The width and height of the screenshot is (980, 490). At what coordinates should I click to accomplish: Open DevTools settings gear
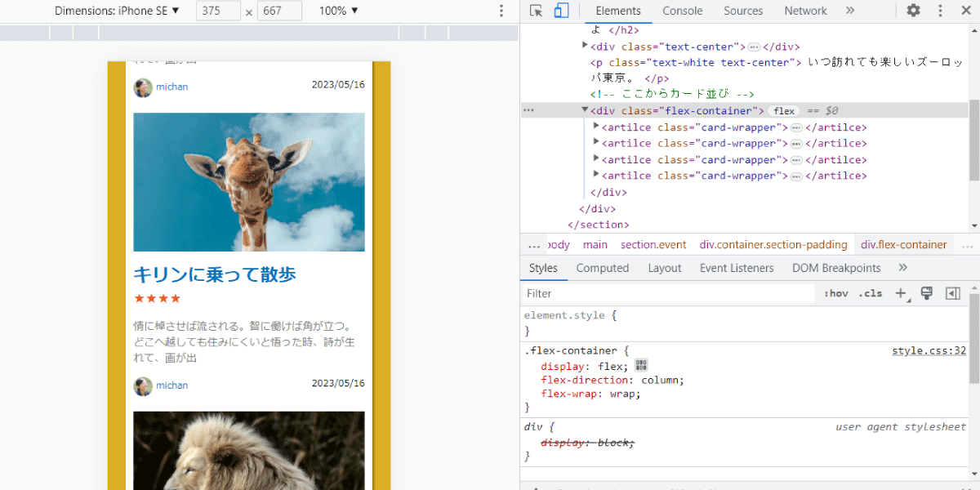coord(913,11)
